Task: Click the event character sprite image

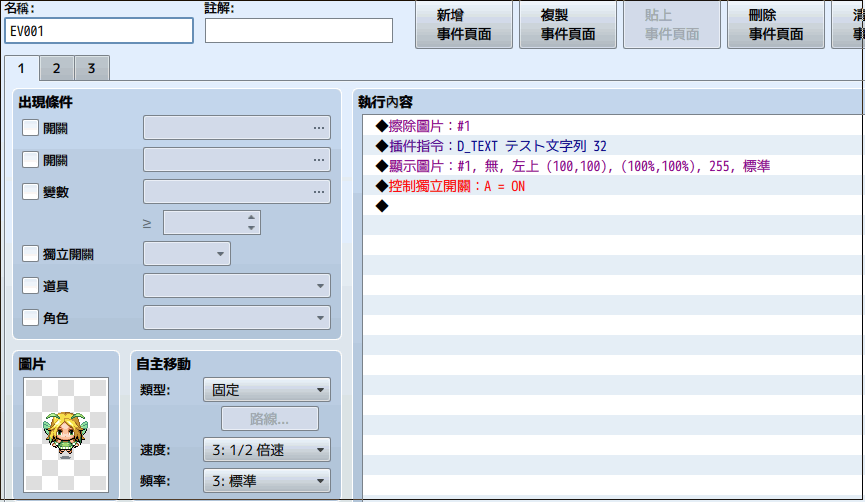Action: click(x=66, y=435)
